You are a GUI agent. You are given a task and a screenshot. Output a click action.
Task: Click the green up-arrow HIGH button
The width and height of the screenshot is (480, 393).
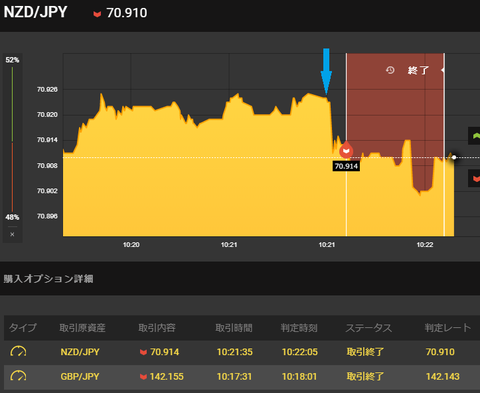pyautogui.click(x=475, y=136)
